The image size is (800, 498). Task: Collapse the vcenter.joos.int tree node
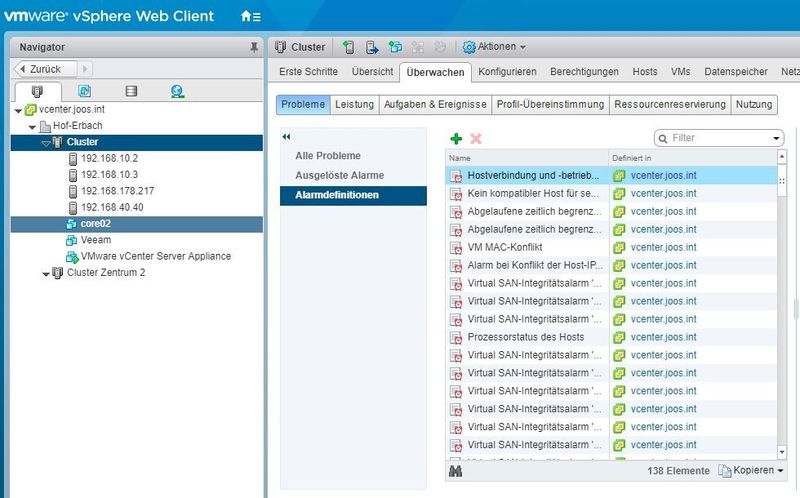(x=18, y=111)
